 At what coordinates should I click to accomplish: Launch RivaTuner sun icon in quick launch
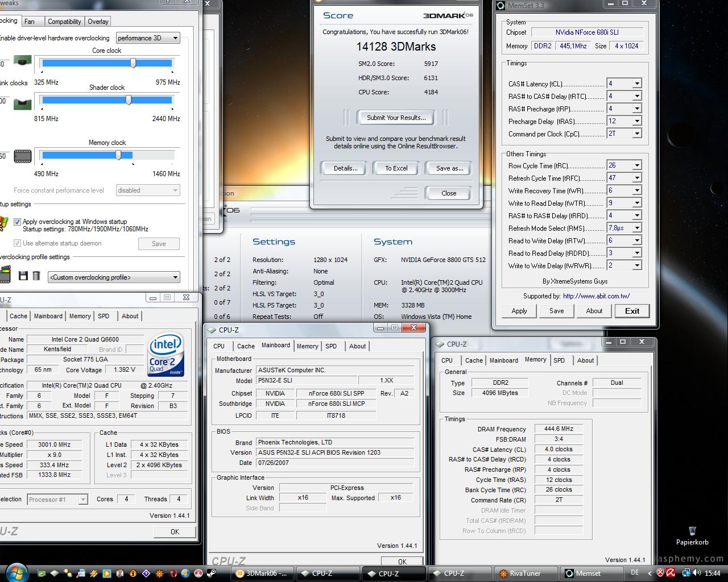point(159,573)
